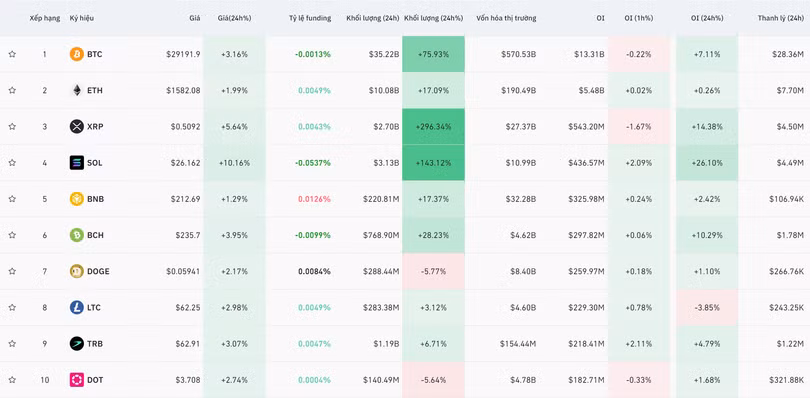Open the XRP symbol link
This screenshot has width=810, height=398.
[95, 126]
